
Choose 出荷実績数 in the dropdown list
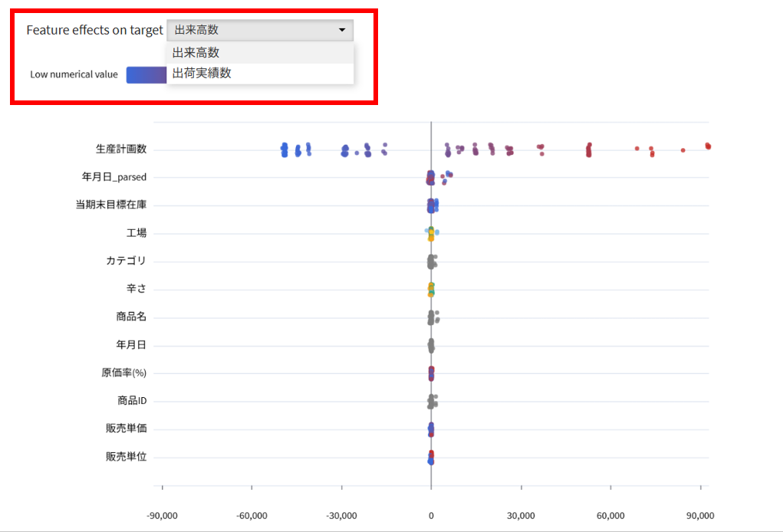[x=260, y=74]
